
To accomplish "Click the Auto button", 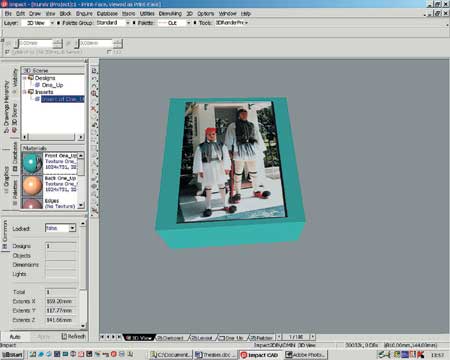I will pos(15,337).
